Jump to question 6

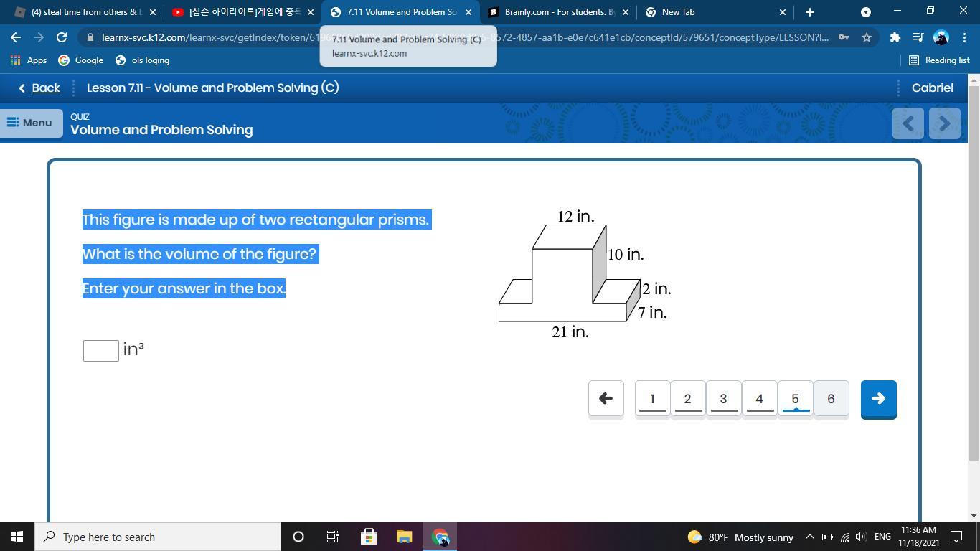pyautogui.click(x=831, y=398)
